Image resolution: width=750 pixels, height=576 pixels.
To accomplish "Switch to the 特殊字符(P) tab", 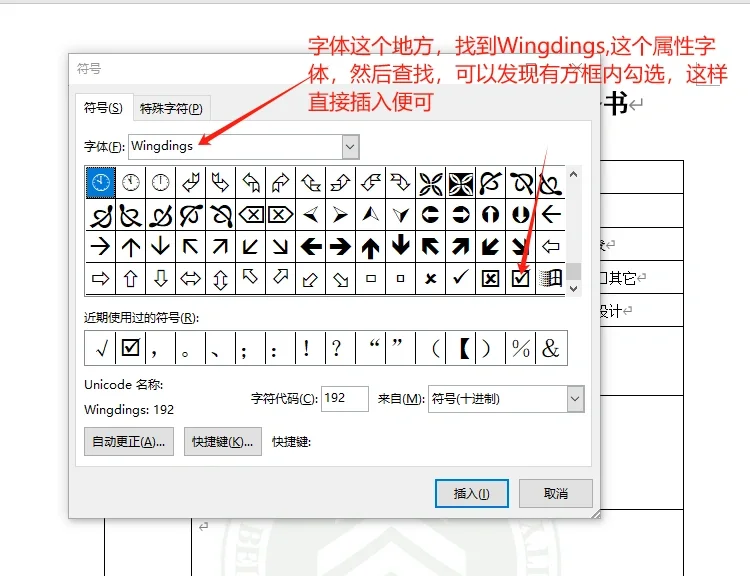I will [x=171, y=108].
